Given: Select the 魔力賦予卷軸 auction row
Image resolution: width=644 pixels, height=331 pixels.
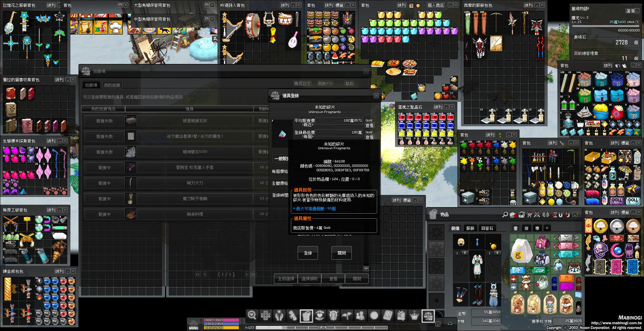Looking at the screenshot, I should 176,199.
